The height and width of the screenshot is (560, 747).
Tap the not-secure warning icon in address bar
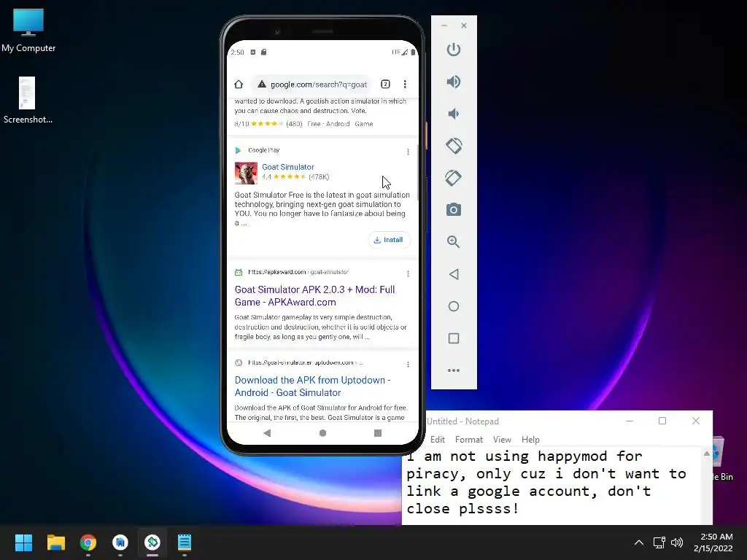pos(262,85)
